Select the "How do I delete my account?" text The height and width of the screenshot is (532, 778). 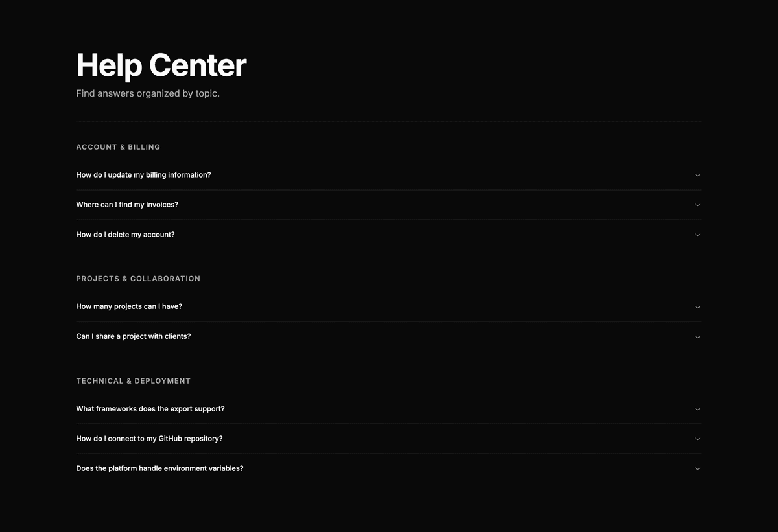coord(125,235)
